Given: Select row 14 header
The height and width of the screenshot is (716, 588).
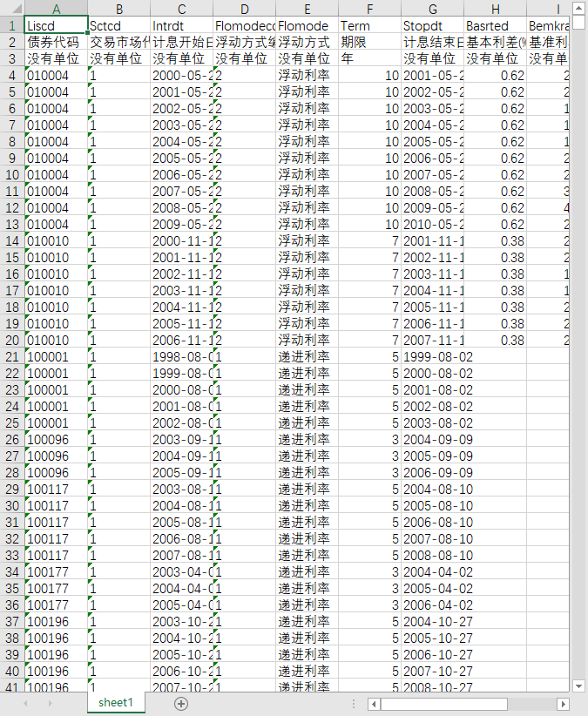Looking at the screenshot, I should pos(12,240).
